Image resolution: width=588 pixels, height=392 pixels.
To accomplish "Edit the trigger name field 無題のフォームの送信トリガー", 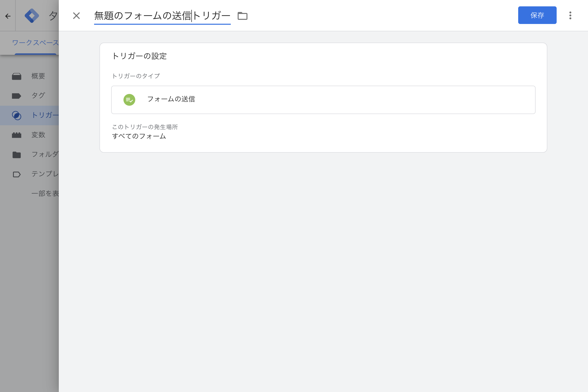I will click(x=162, y=16).
